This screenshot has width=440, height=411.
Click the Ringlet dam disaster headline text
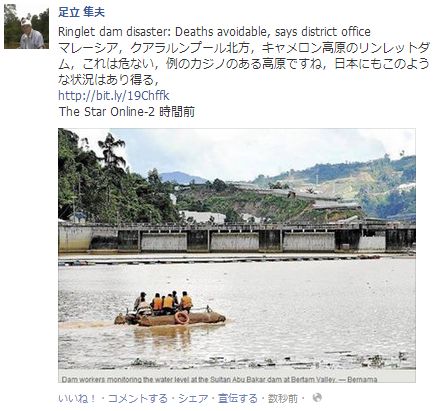214,32
